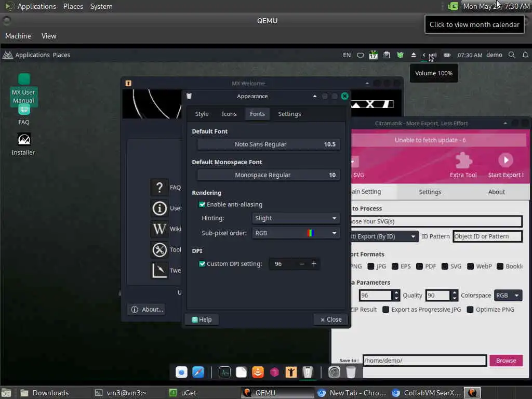Image resolution: width=532 pixels, height=399 pixels.
Task: Click the Start Export play icon
Action: tap(506, 160)
